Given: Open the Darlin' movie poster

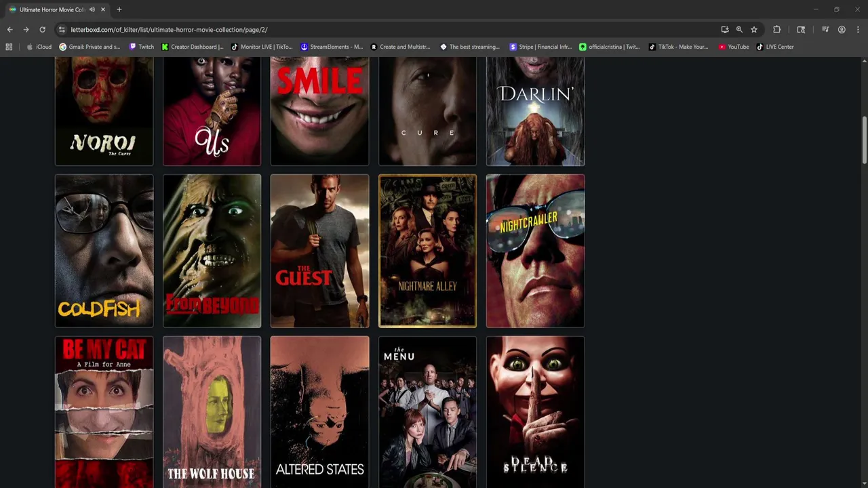Looking at the screenshot, I should (x=535, y=111).
